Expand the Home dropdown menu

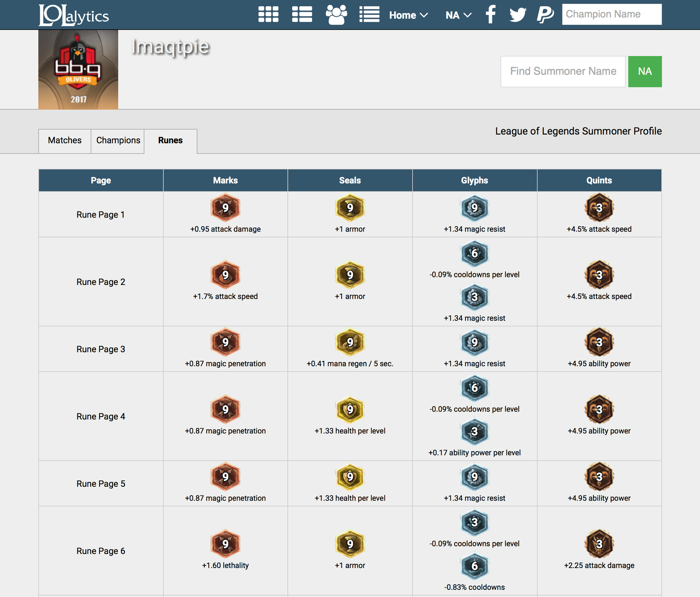point(408,15)
